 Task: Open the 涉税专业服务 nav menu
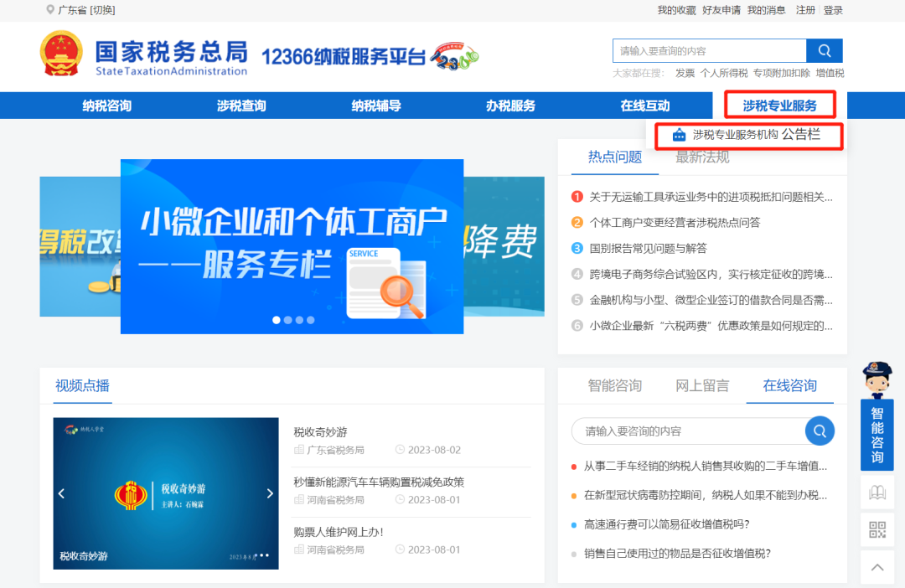tap(780, 106)
